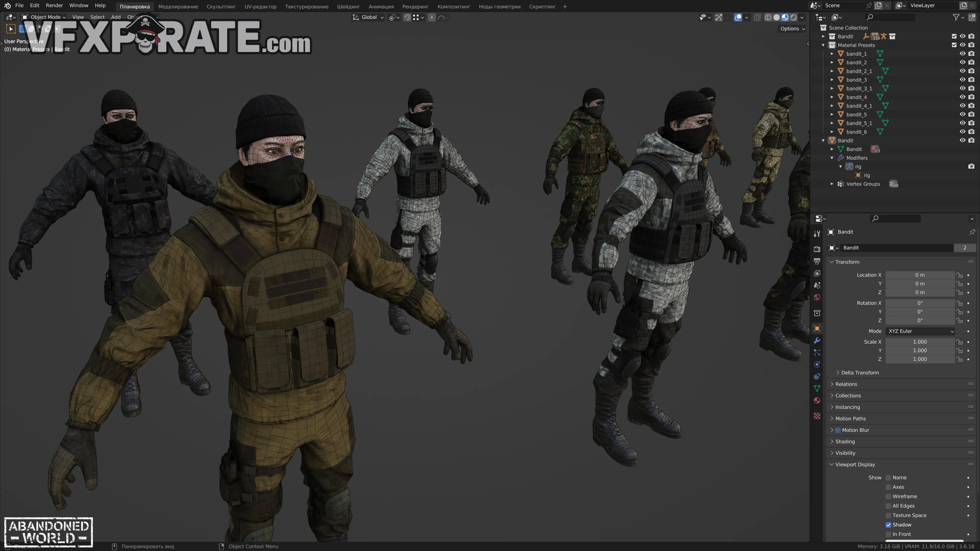Image resolution: width=980 pixels, height=551 pixels.
Task: Uncheck Material Presets collection exclude checkbox
Action: click(x=954, y=45)
